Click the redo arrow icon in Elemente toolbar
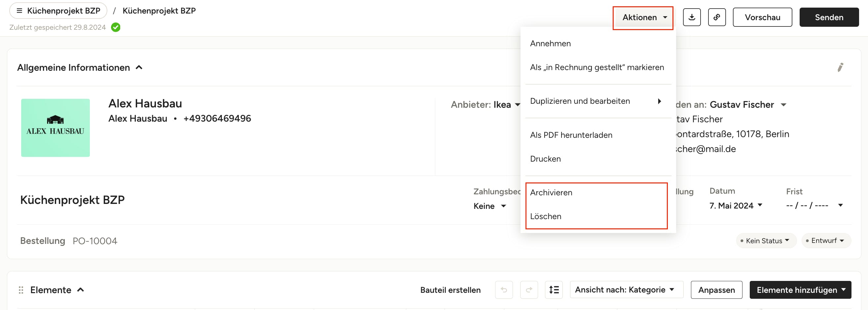The image size is (868, 310). coord(529,290)
